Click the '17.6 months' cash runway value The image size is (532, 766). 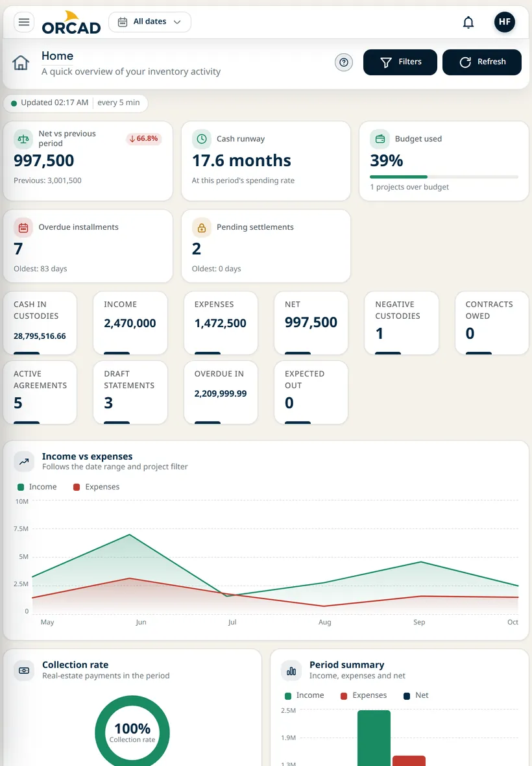point(241,161)
